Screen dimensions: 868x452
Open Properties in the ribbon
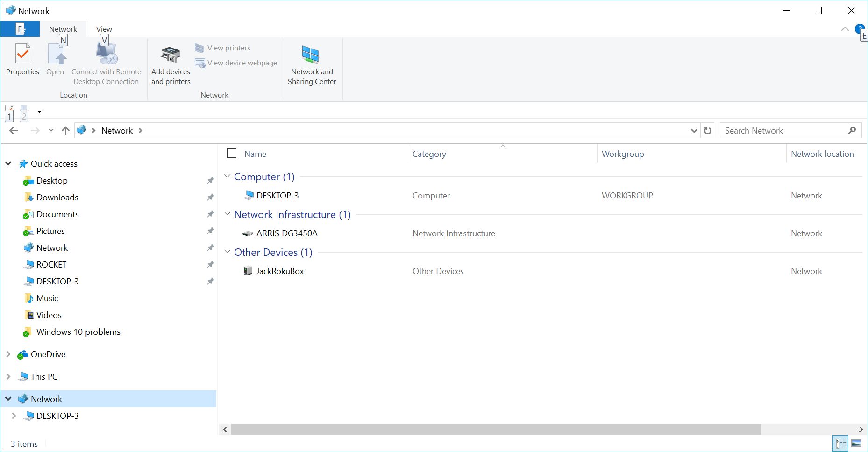pyautogui.click(x=22, y=59)
